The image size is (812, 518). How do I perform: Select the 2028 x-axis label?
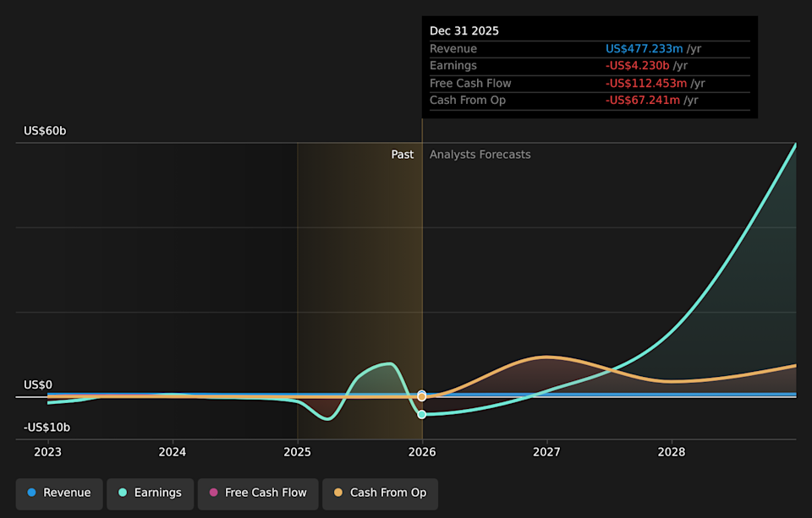(x=672, y=452)
